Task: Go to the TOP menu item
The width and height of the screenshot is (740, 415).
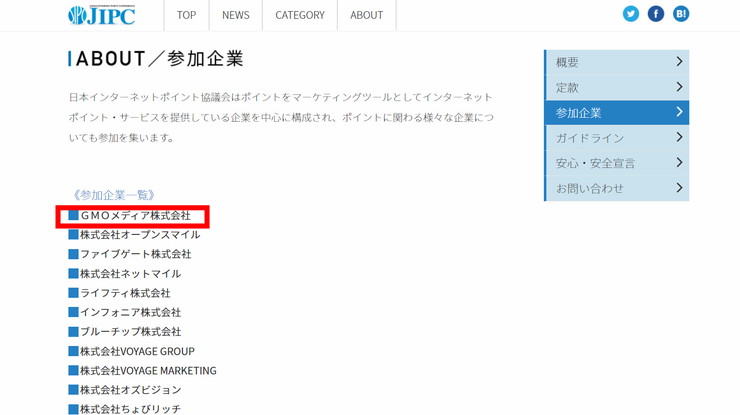Action: coord(186,15)
